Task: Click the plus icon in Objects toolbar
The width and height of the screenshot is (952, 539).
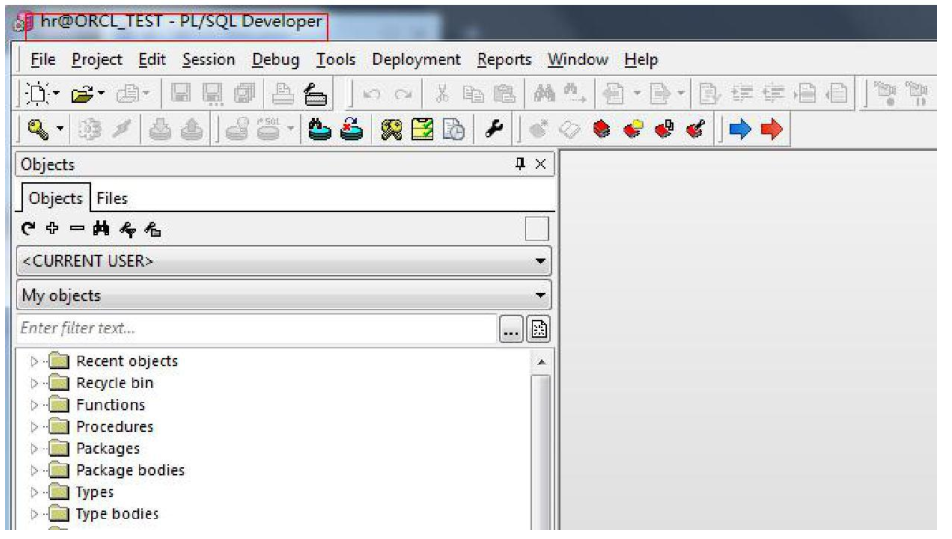Action: [52, 228]
